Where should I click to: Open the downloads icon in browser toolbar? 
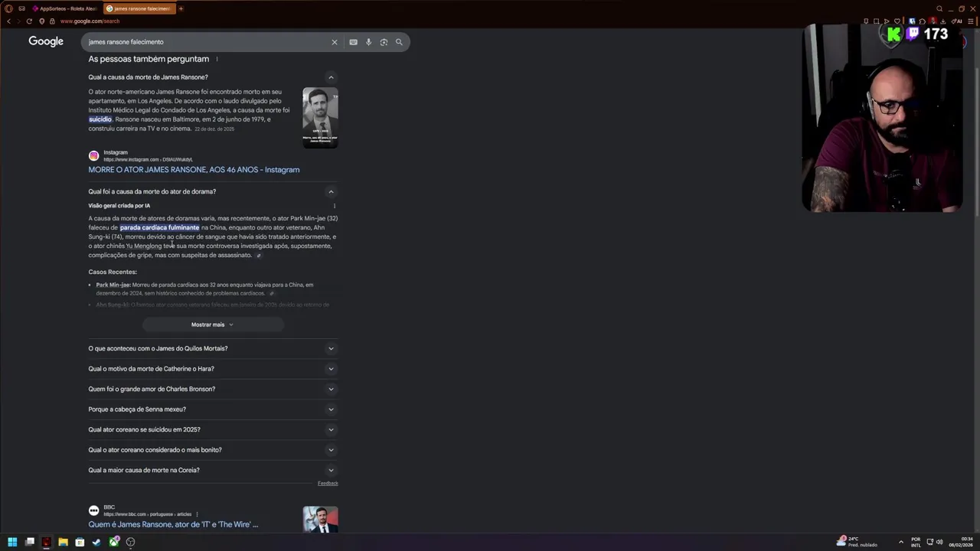click(x=943, y=21)
